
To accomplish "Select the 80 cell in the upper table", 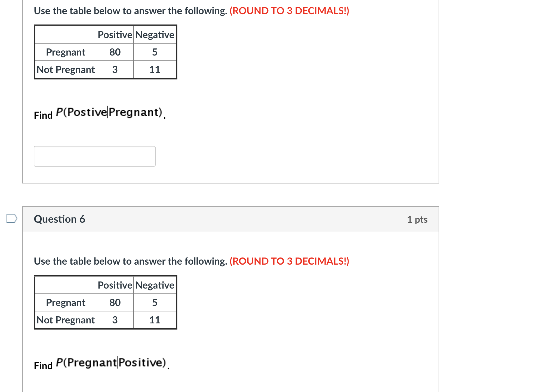I will [x=115, y=52].
